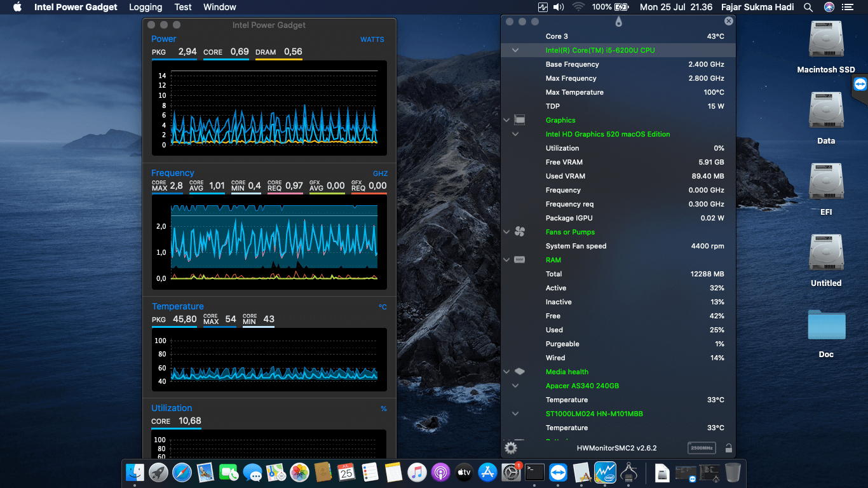Screen dimensions: 868x488
Task: Open HWMonitorSMC2 settings gear icon
Action: 511,448
